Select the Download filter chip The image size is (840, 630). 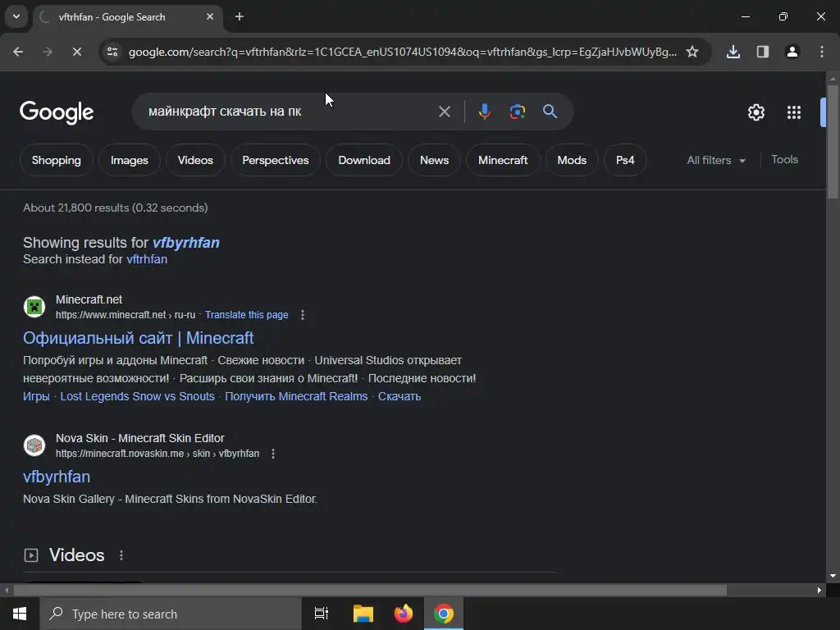[364, 160]
